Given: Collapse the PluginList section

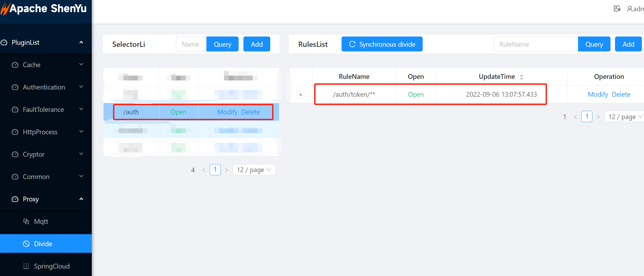Looking at the screenshot, I should pos(81,42).
